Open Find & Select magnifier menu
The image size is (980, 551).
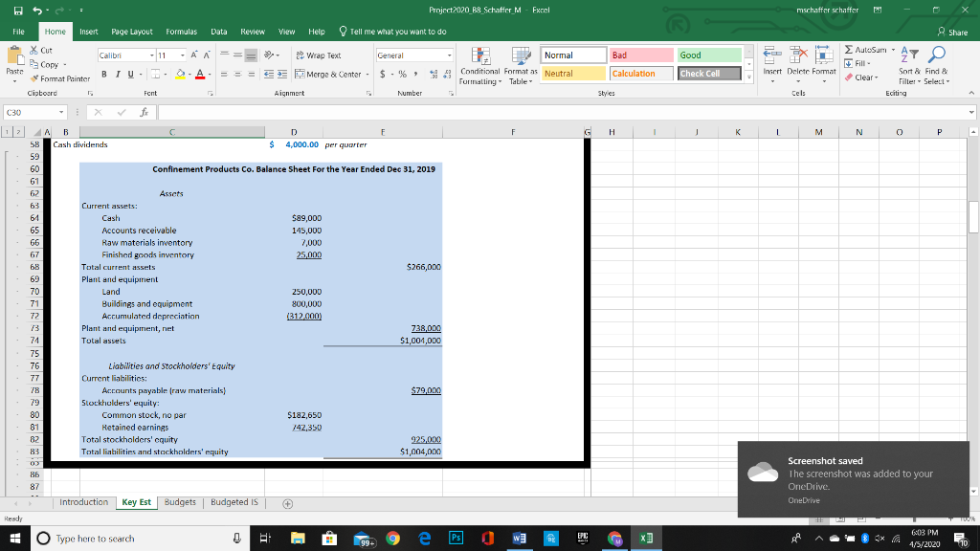936,66
